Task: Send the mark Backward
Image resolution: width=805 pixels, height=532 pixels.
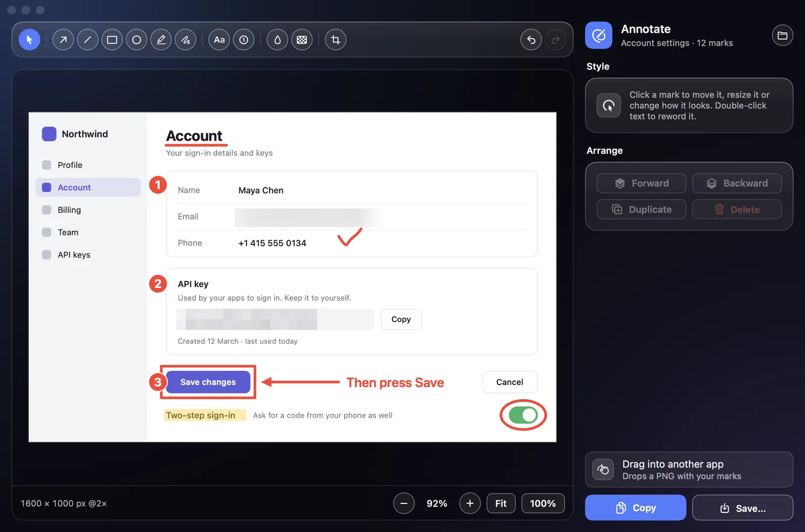Action: pyautogui.click(x=737, y=183)
